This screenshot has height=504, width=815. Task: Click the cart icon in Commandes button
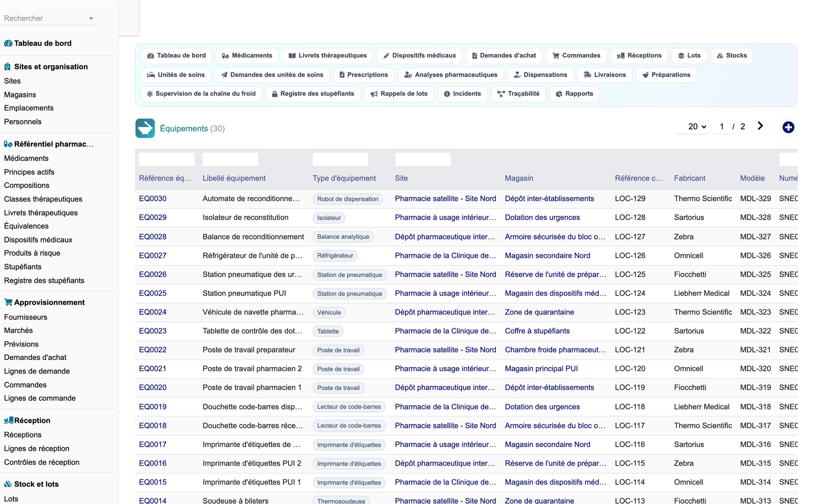[x=556, y=56]
